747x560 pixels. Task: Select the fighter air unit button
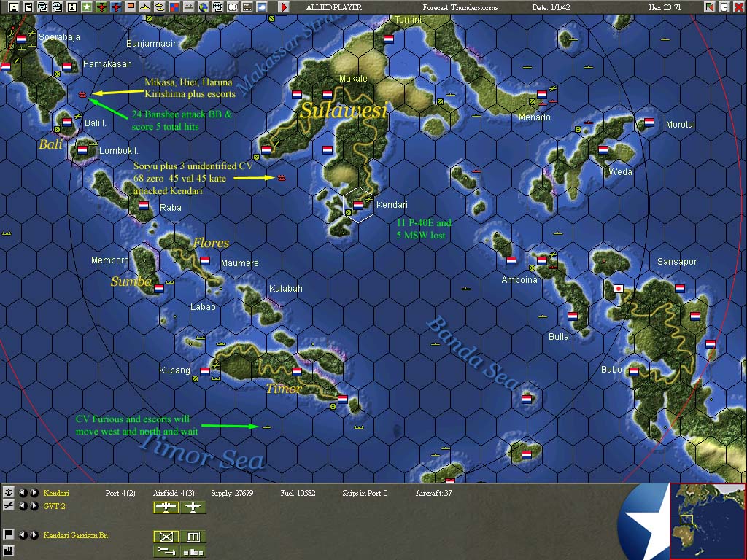[x=193, y=507]
